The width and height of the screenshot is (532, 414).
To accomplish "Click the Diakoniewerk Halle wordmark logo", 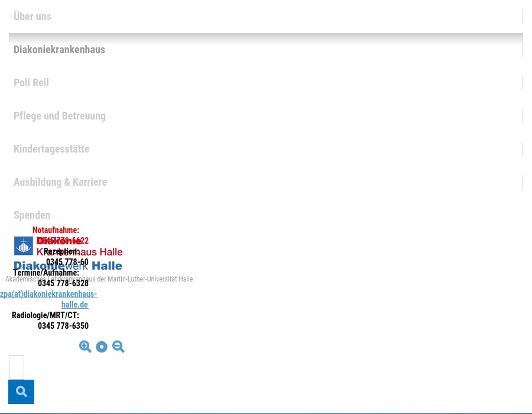I will click(106, 266).
